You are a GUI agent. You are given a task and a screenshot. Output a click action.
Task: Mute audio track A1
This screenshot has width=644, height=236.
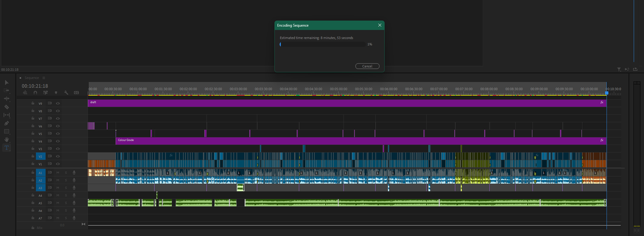pos(57,173)
